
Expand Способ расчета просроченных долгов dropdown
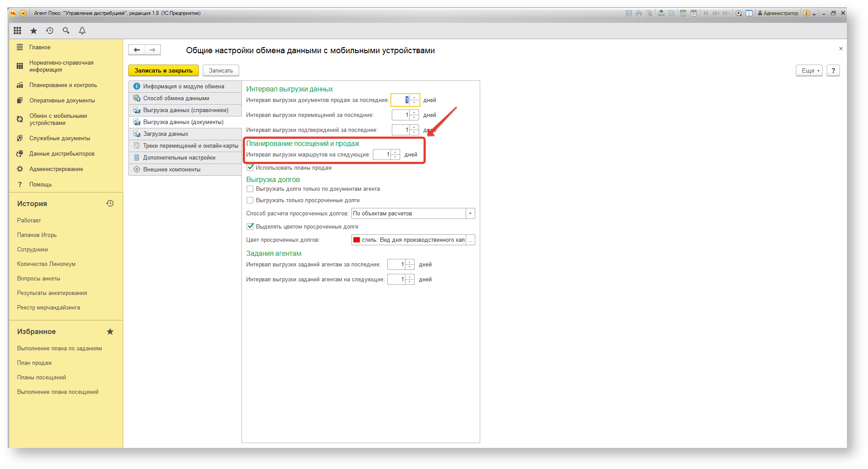(470, 214)
